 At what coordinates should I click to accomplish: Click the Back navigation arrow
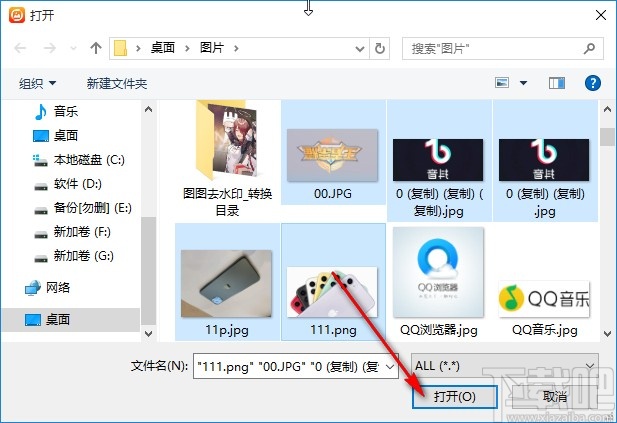20,48
